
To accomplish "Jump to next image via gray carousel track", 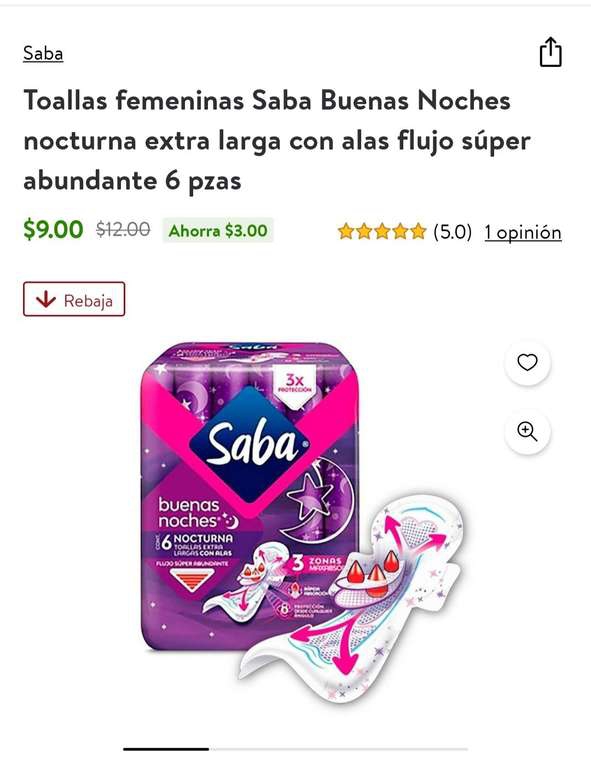I will pyautogui.click(x=338, y=749).
